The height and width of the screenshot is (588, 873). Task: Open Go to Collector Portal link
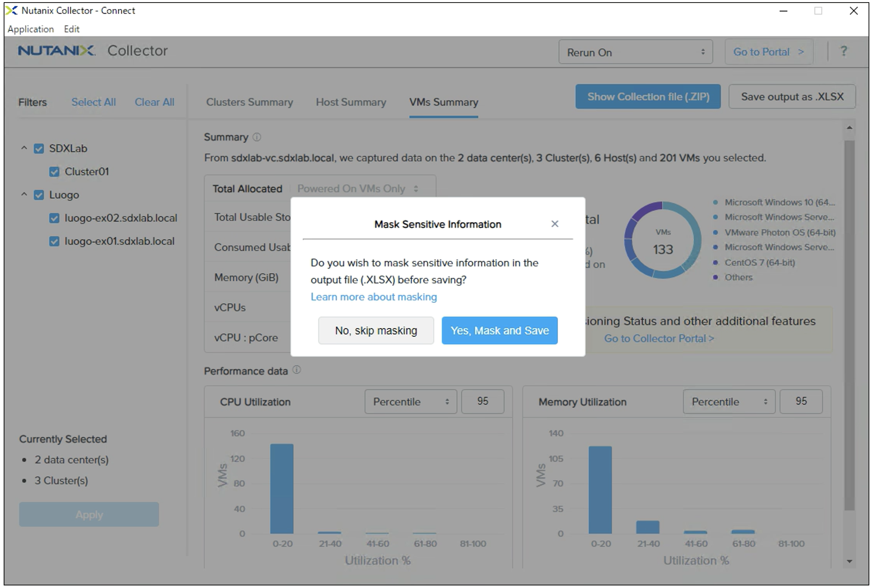(659, 338)
